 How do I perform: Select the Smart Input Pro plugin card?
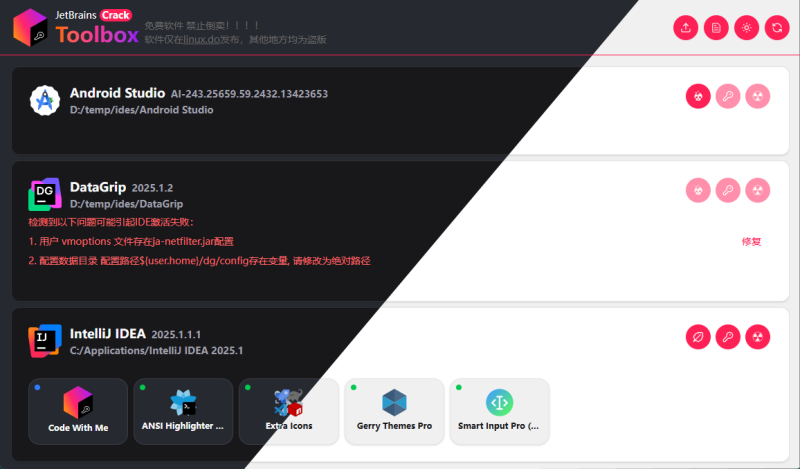499,411
